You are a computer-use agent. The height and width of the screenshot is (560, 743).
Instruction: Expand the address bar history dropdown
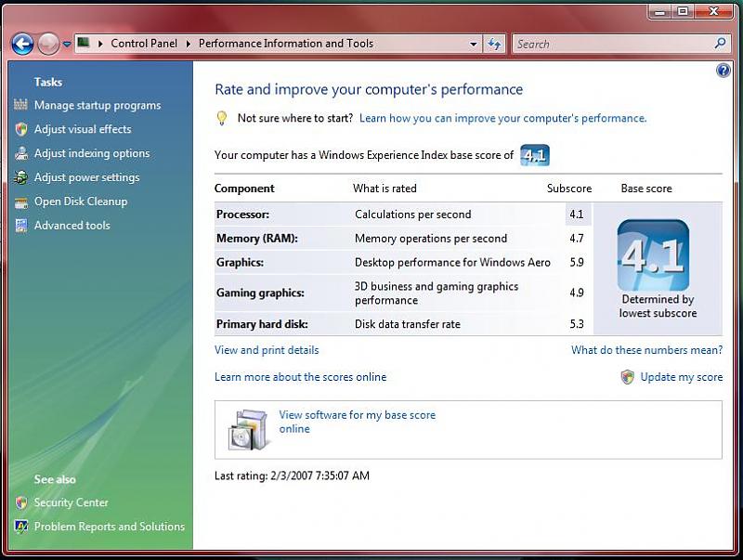click(473, 44)
